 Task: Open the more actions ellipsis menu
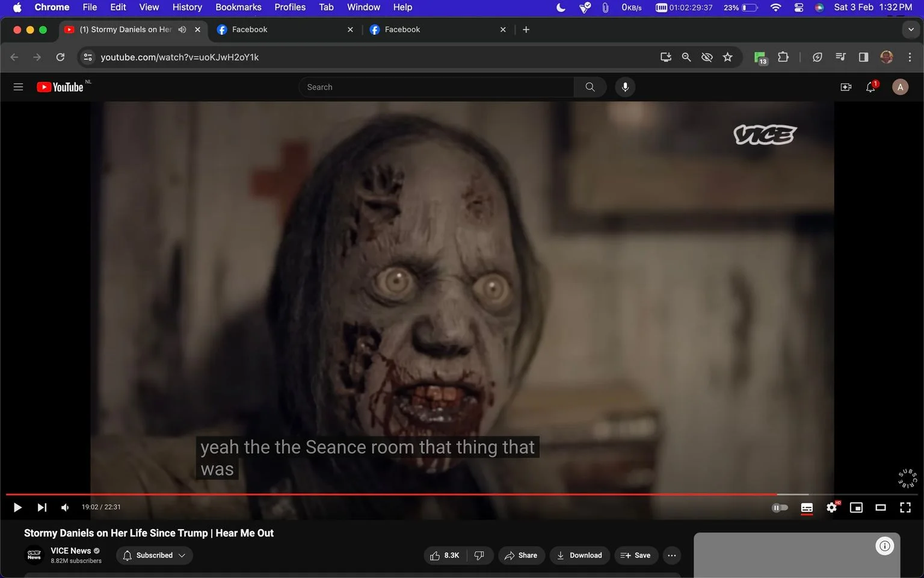click(x=672, y=555)
